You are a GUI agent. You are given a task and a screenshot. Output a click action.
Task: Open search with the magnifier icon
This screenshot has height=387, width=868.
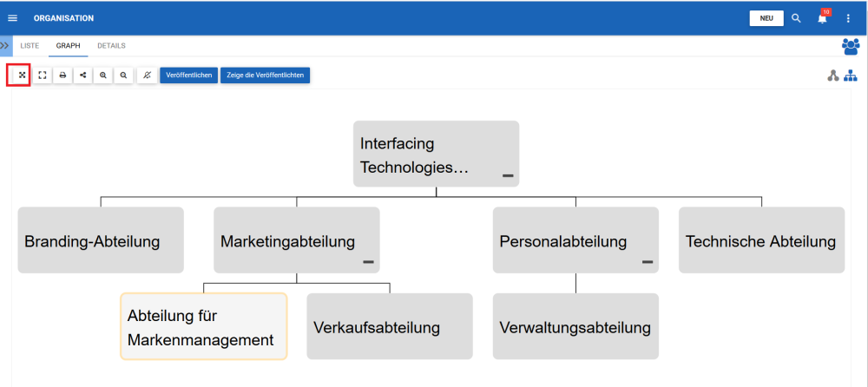[796, 18]
